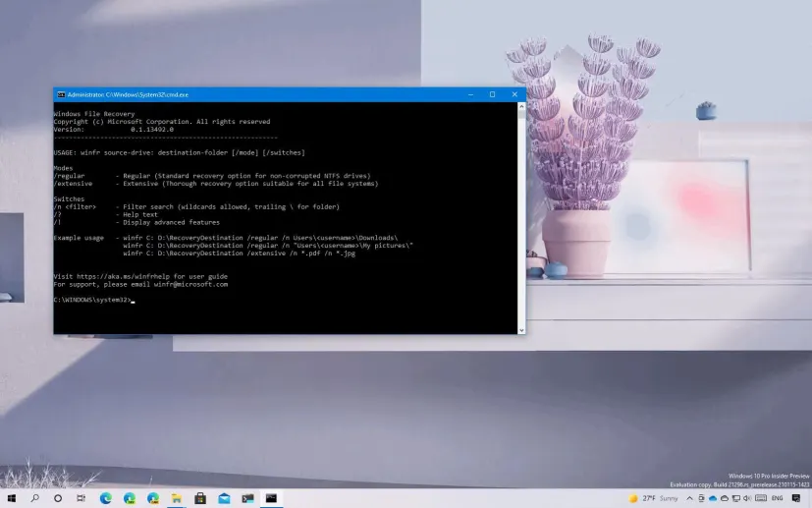Open cmd window system menu icon
812x508 pixels.
(61, 95)
